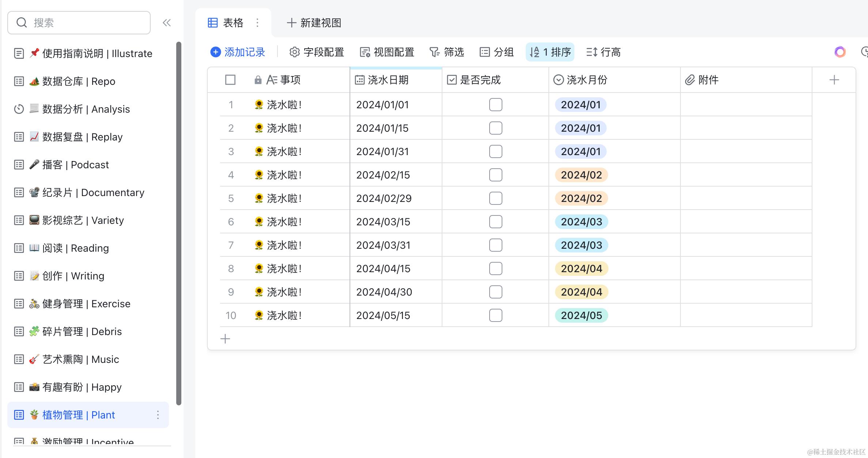Open the 分组 grouping tool
This screenshot has width=868, height=458.
coord(497,52)
